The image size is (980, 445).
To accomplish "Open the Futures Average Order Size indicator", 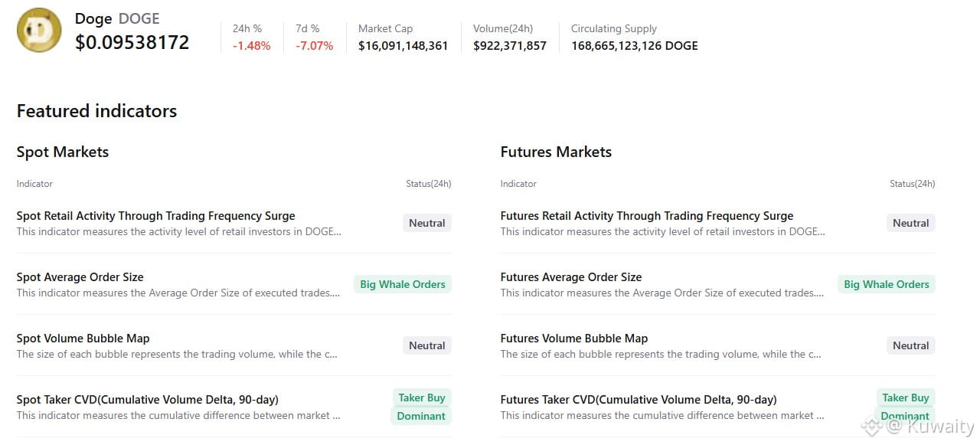I will coord(570,277).
